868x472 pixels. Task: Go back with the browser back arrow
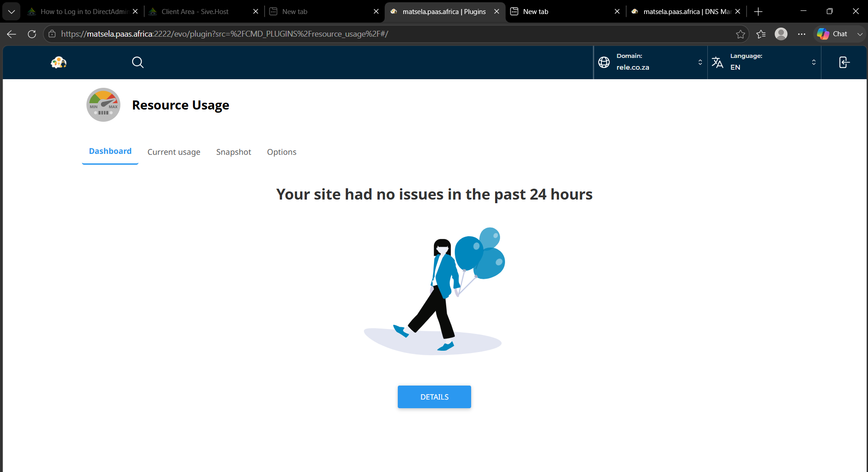tap(12, 34)
